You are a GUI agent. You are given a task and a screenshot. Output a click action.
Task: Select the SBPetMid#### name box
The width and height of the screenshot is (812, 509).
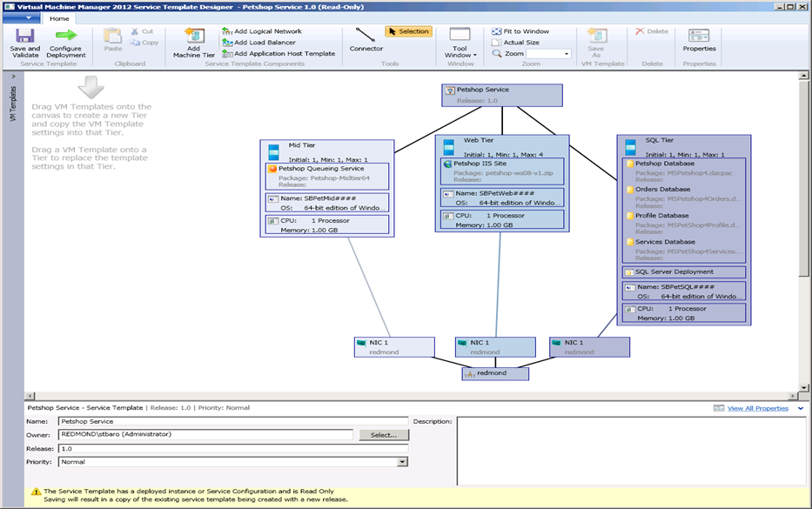326,203
